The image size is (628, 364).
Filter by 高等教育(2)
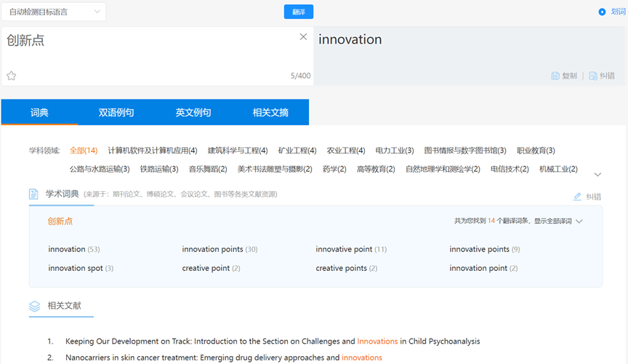tap(376, 169)
